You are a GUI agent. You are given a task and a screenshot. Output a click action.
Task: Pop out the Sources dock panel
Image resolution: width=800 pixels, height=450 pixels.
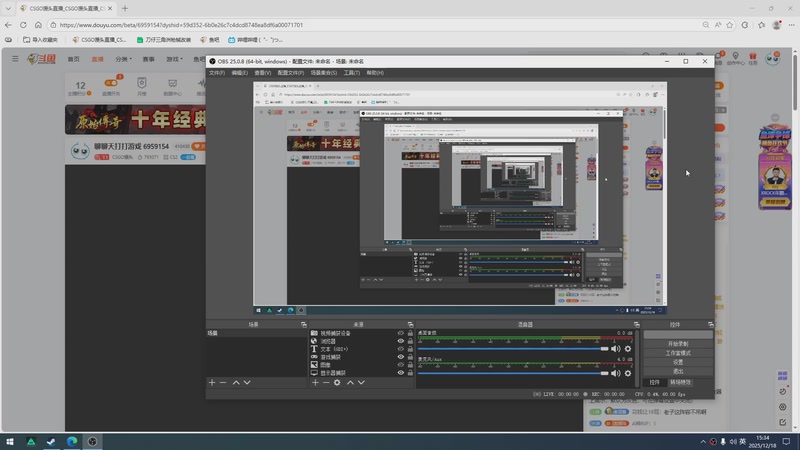(x=410, y=324)
